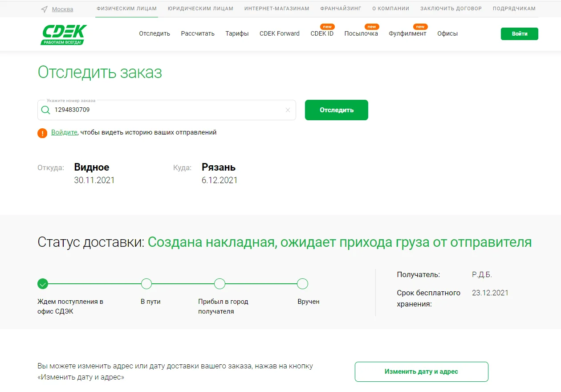Open the О компании section
This screenshot has width=561, height=392.
tap(391, 8)
